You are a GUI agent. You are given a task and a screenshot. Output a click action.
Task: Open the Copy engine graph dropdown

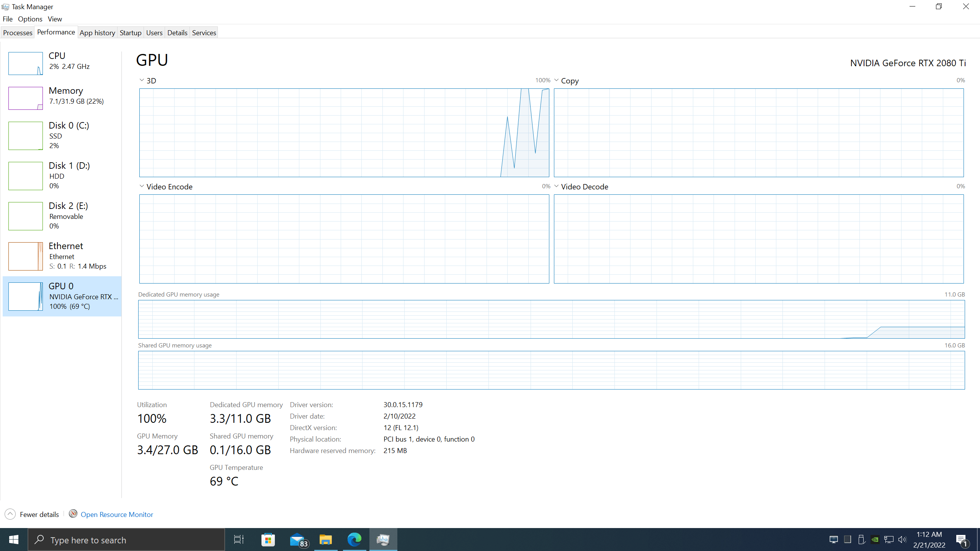[556, 80]
